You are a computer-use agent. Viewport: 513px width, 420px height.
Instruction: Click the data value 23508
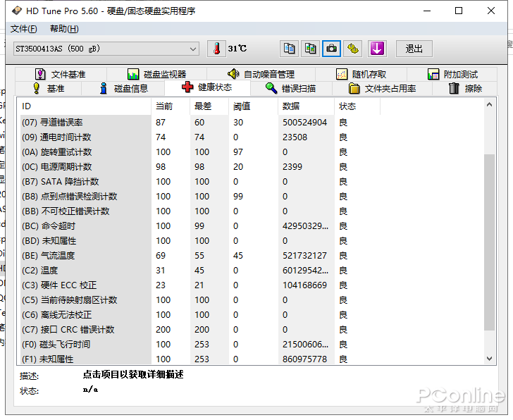point(295,137)
